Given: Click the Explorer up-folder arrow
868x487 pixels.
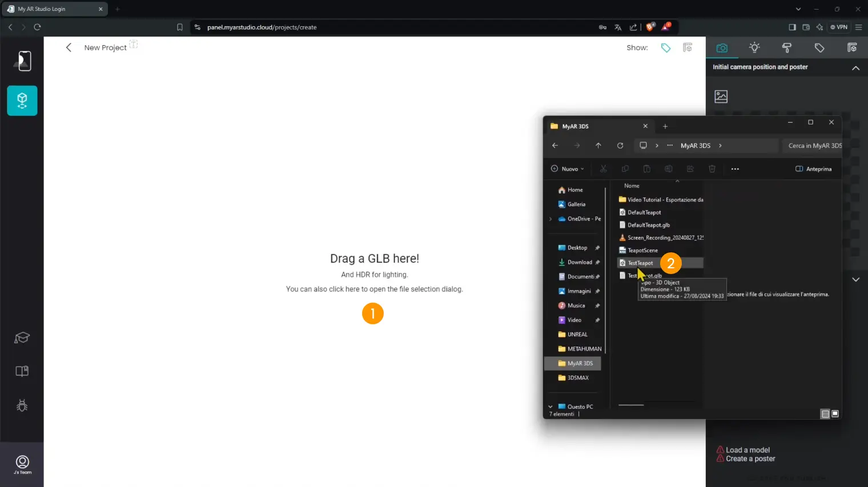Looking at the screenshot, I should coord(598,146).
